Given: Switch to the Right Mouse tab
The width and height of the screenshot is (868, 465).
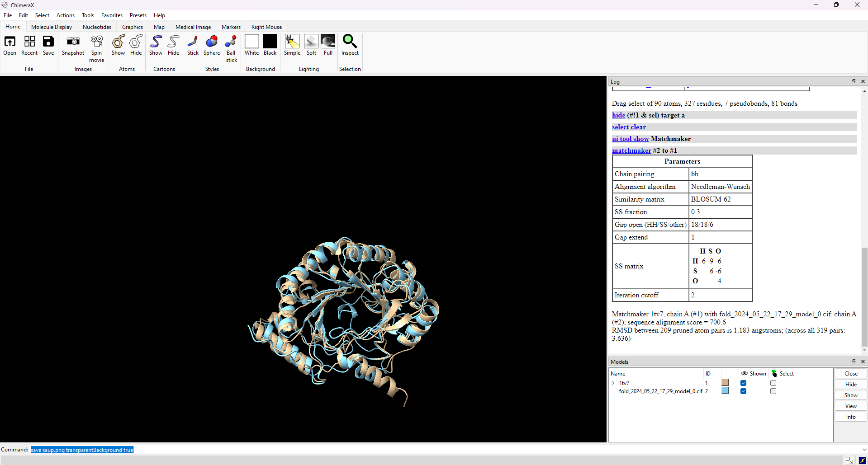Looking at the screenshot, I should pos(266,27).
